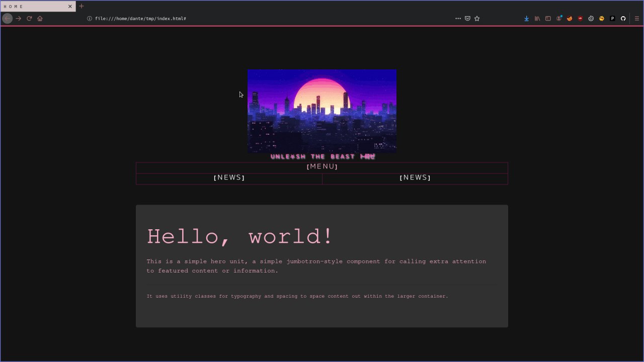The height and width of the screenshot is (362, 644).
Task: Click the "It uses utility classes" text
Action: point(297,296)
